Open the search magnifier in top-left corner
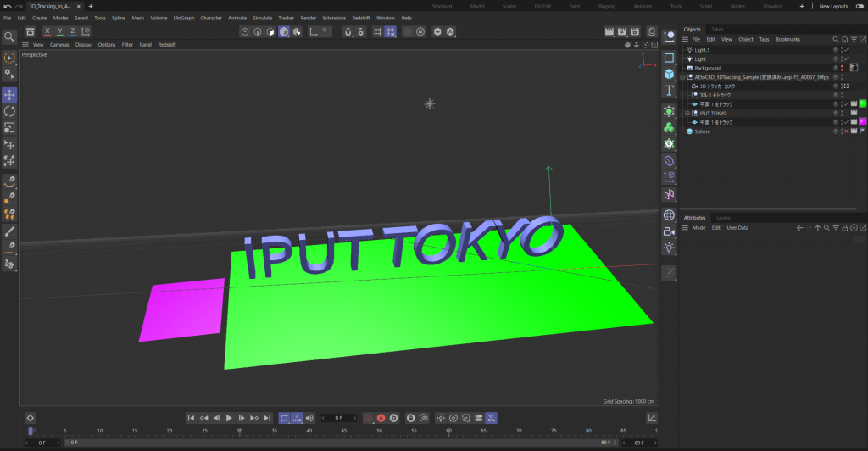868x451 pixels. (x=9, y=36)
